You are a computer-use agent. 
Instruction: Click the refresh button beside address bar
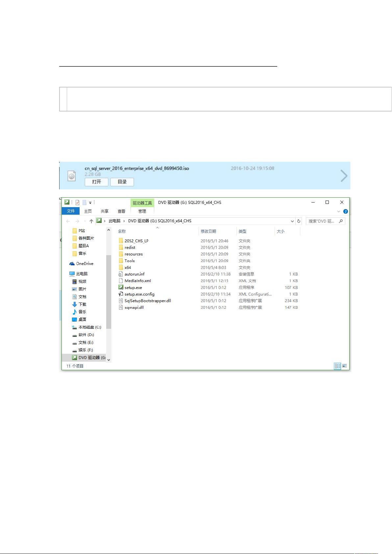(x=299, y=221)
